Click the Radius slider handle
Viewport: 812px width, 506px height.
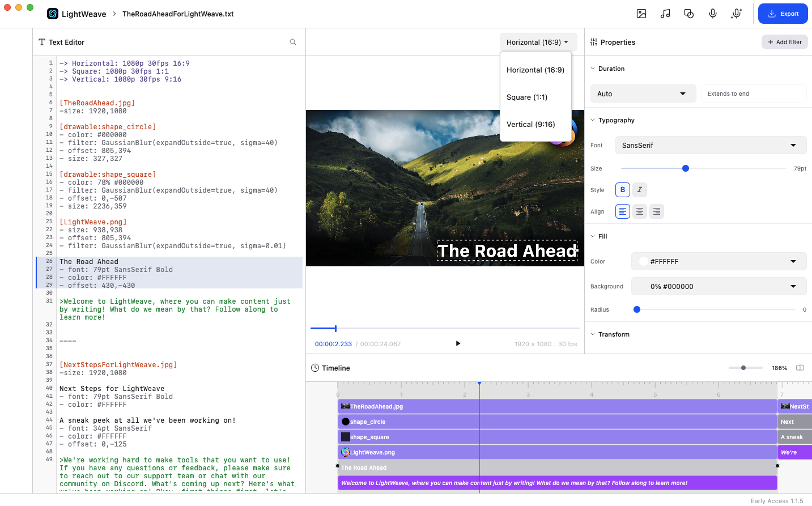tap(637, 309)
